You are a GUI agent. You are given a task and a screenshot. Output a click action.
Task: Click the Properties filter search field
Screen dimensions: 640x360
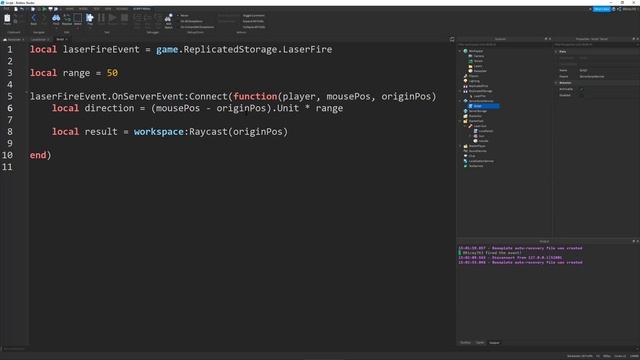(596, 44)
